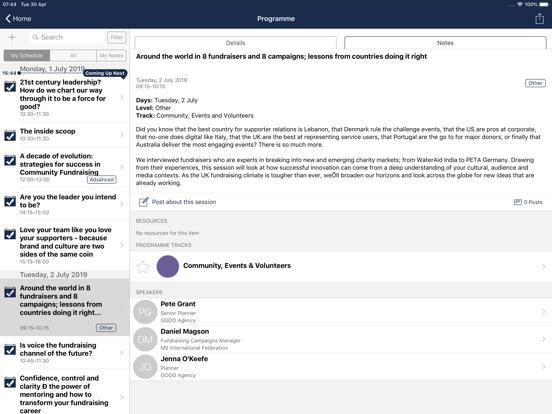This screenshot has height=414, width=552.
Task: Click the Search field
Action: [x=67, y=37]
